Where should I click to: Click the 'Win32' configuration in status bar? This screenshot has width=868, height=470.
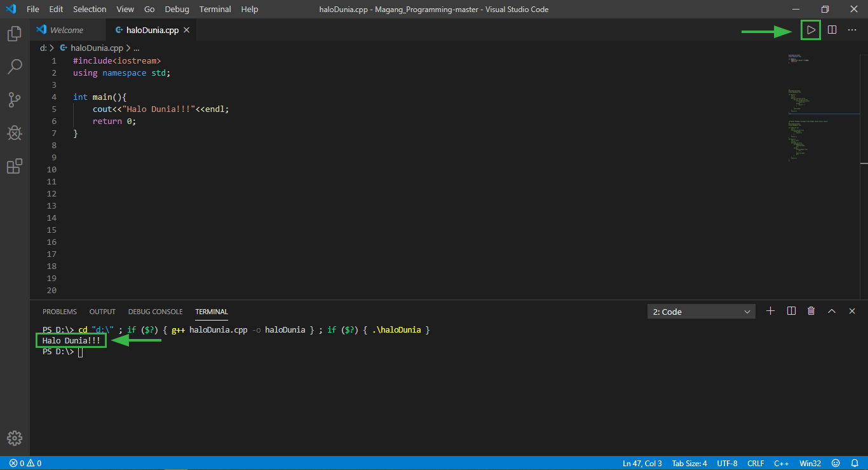(x=810, y=463)
